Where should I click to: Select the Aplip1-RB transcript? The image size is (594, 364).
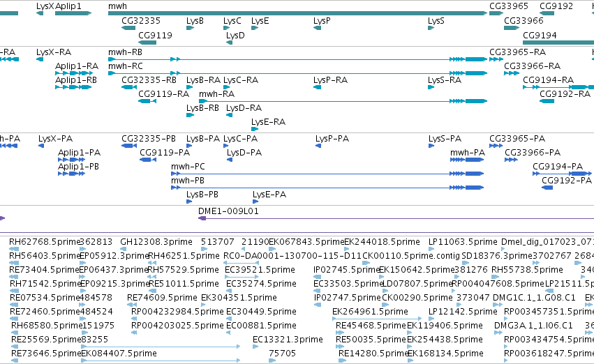pos(73,87)
